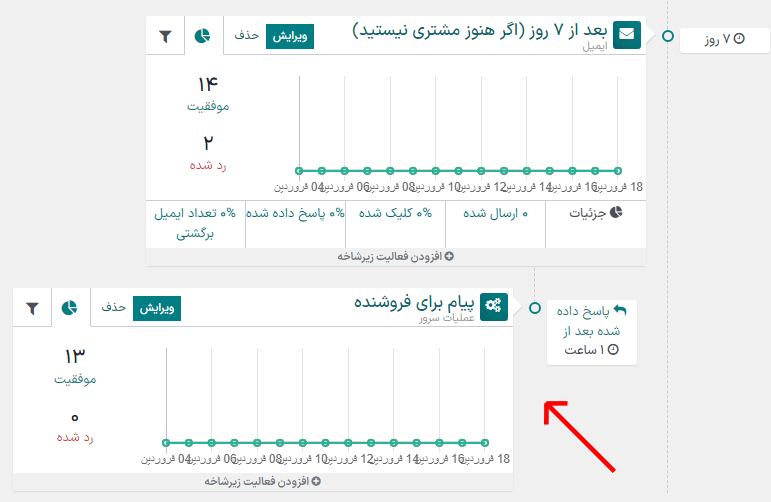The height and width of the screenshot is (502, 771).
Task: Click the clock icon beside '۷ روز'
Action: pyautogui.click(x=738, y=40)
